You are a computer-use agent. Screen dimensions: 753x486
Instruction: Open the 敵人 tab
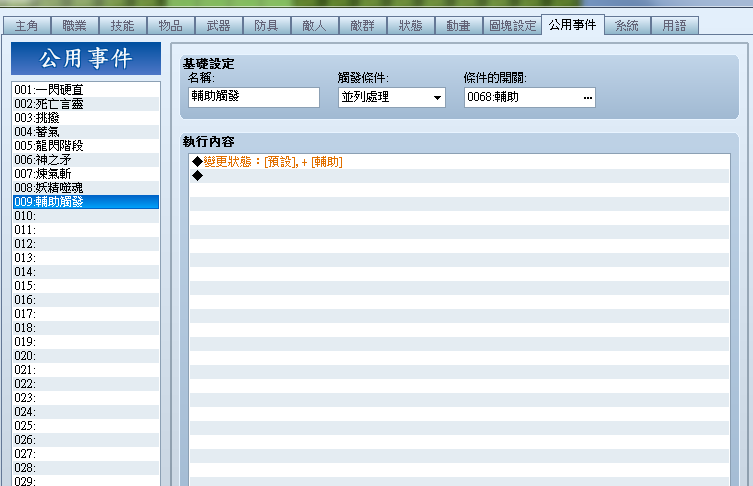[x=315, y=25]
